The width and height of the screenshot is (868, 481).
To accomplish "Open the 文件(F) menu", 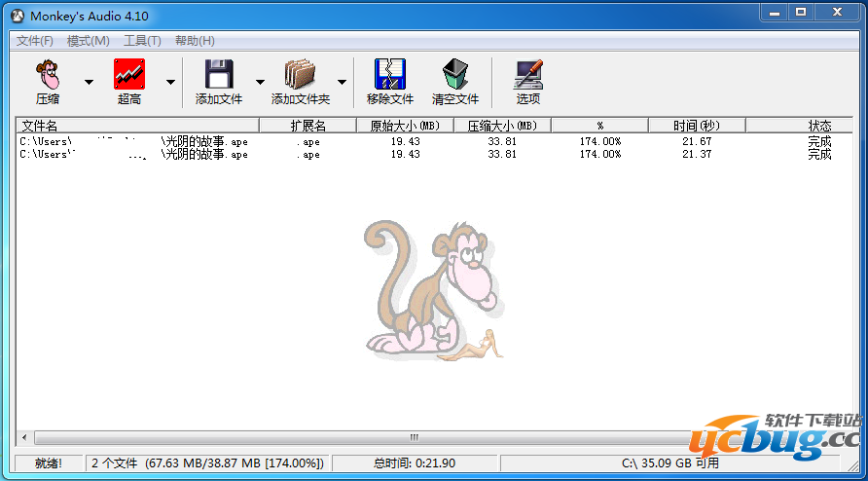I will (35, 41).
